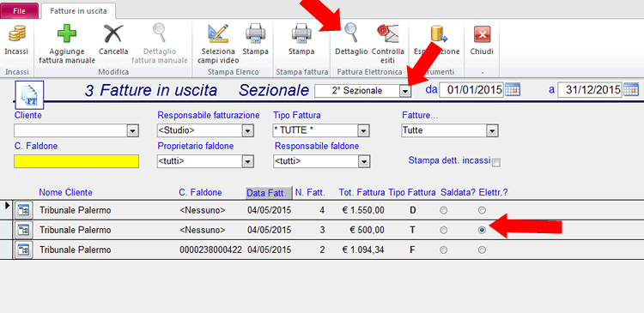Click the Controlla esiti envelope icon
Viewport: 644px width, 313px height.
[x=388, y=33]
